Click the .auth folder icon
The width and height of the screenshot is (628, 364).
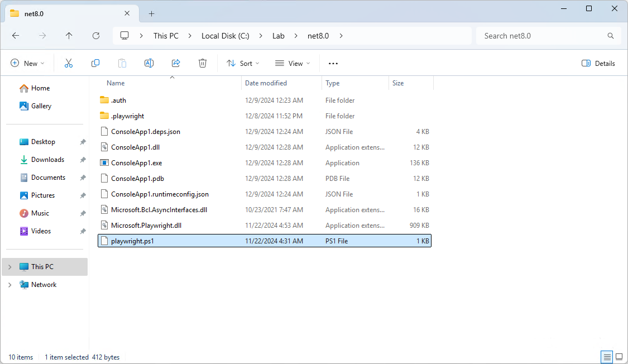coord(104,100)
